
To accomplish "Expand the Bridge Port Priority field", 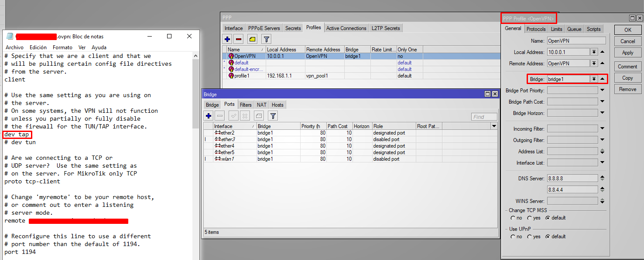I will pyautogui.click(x=603, y=91).
